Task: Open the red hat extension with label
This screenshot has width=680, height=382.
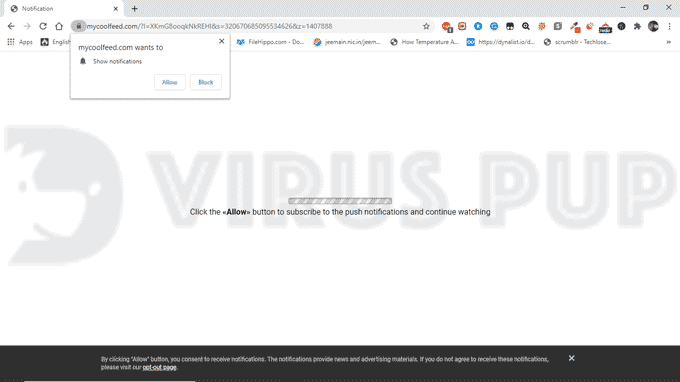Action: coord(605,28)
